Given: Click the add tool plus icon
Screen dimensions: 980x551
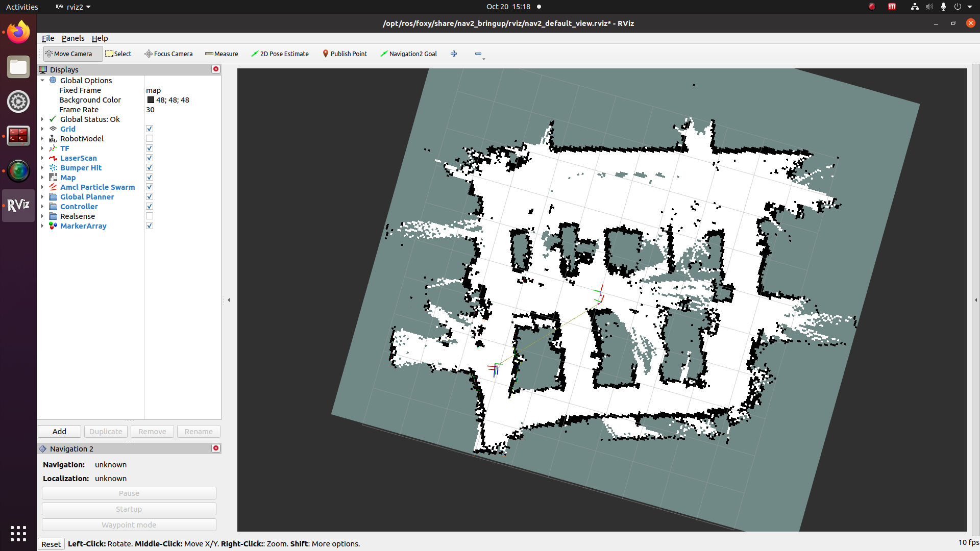Looking at the screenshot, I should 453,54.
